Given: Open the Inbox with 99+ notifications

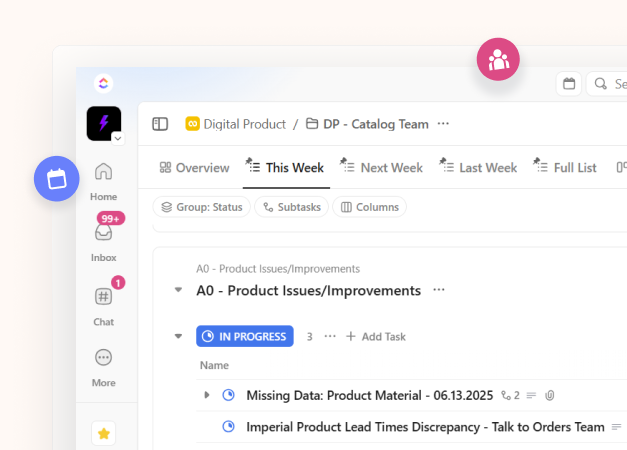Looking at the screenshot, I should click(x=103, y=234).
